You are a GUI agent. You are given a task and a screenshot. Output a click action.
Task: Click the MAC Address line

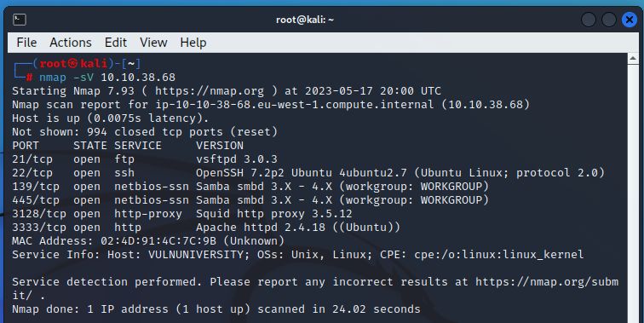148,241
